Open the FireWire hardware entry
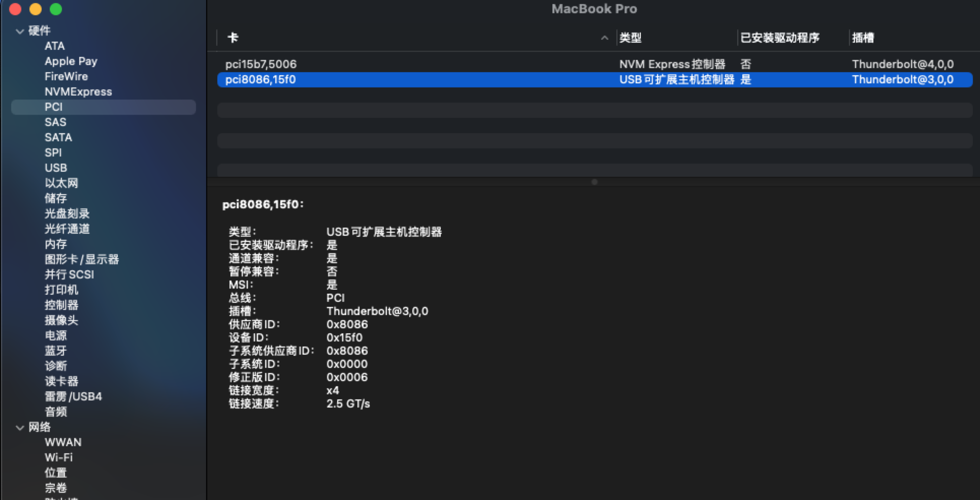This screenshot has height=500, width=980. [x=66, y=76]
